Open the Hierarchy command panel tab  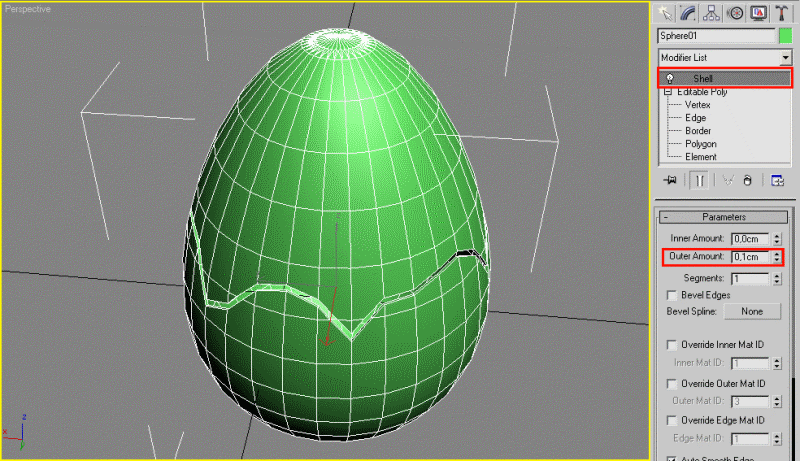tap(711, 13)
